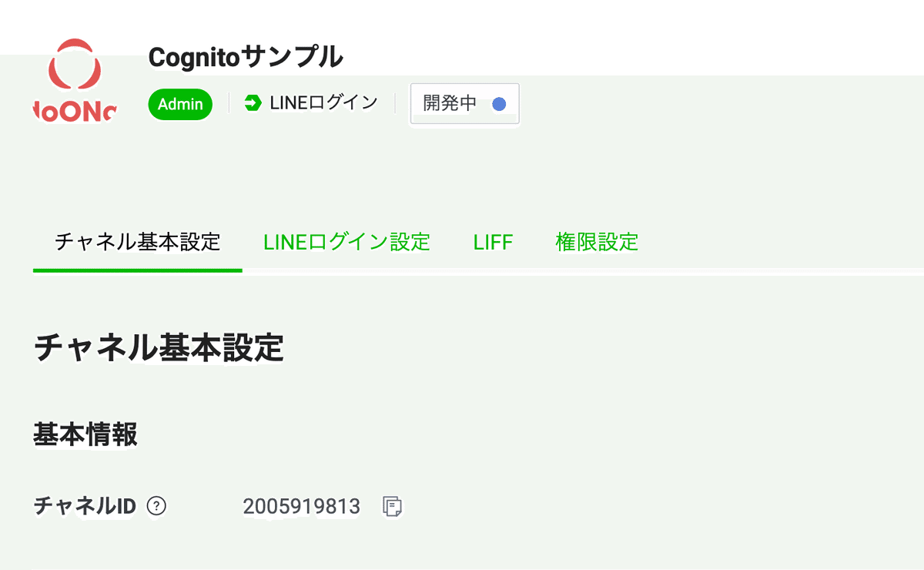
Task: Go to the 権限設定 tab
Action: (597, 242)
